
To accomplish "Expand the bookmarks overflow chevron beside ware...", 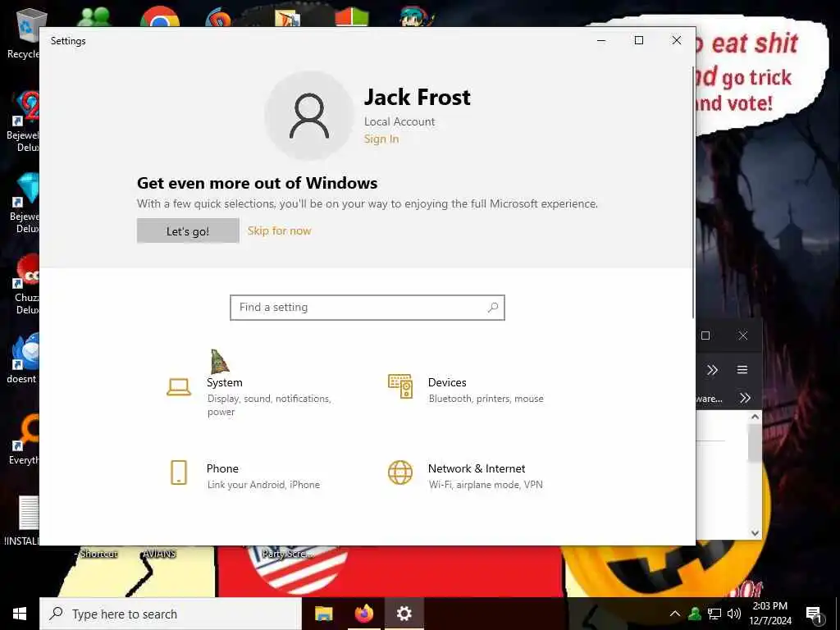I will [x=745, y=398].
